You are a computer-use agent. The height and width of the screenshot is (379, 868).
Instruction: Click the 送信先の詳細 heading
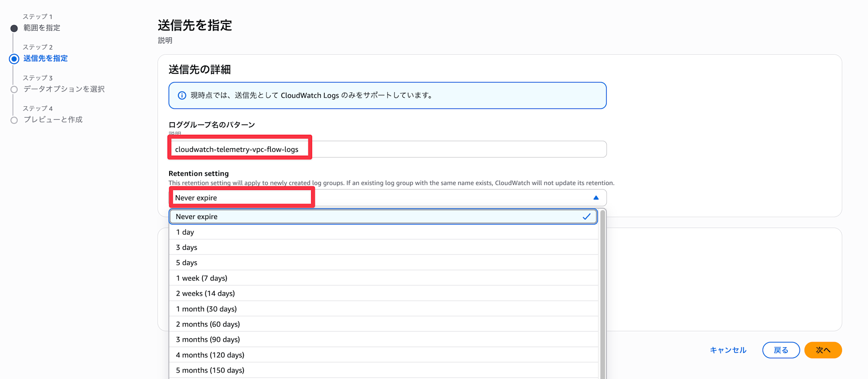point(200,69)
